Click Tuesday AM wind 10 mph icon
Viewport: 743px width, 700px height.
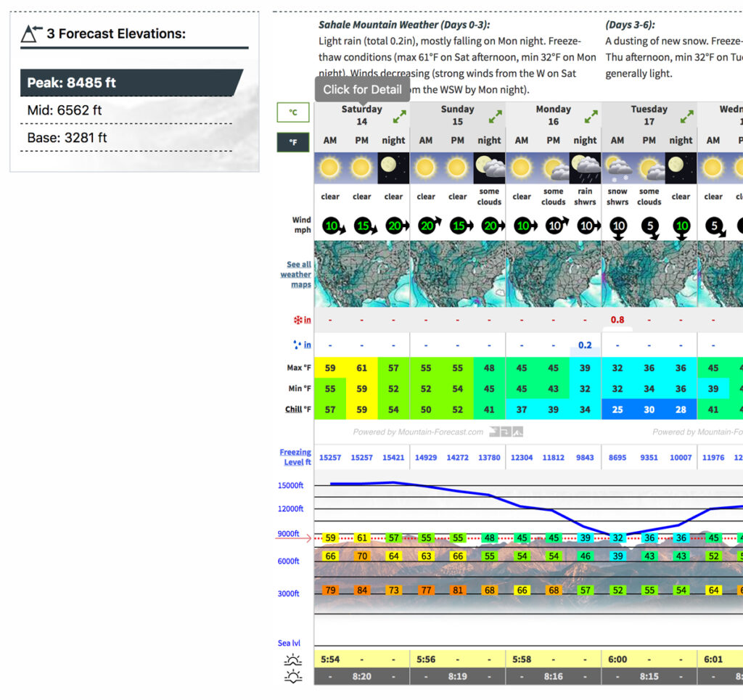618,228
